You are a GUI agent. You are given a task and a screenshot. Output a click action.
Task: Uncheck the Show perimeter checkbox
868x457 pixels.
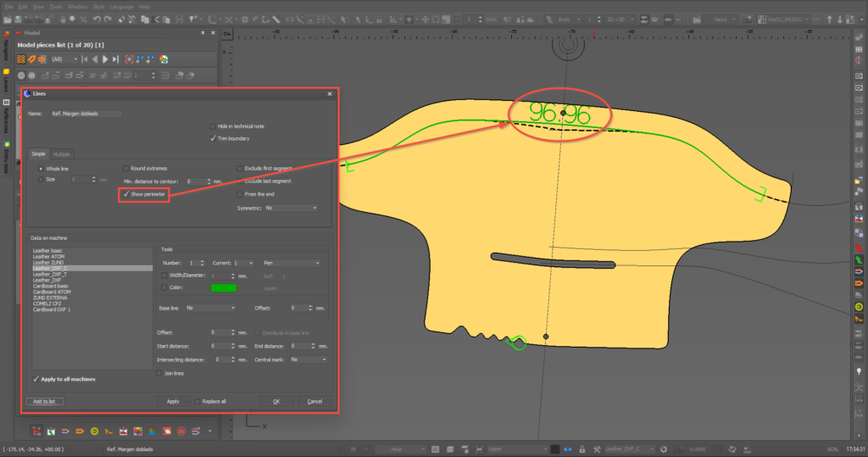[126, 194]
